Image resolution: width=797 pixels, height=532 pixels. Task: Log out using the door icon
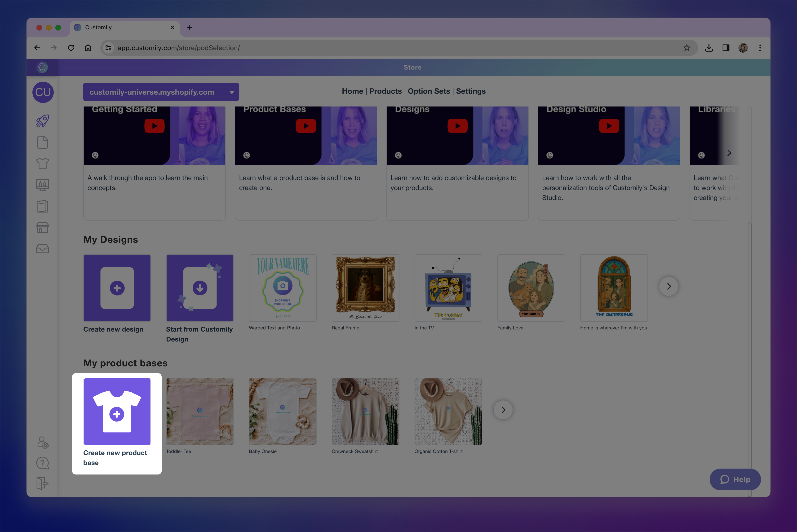coord(42,483)
